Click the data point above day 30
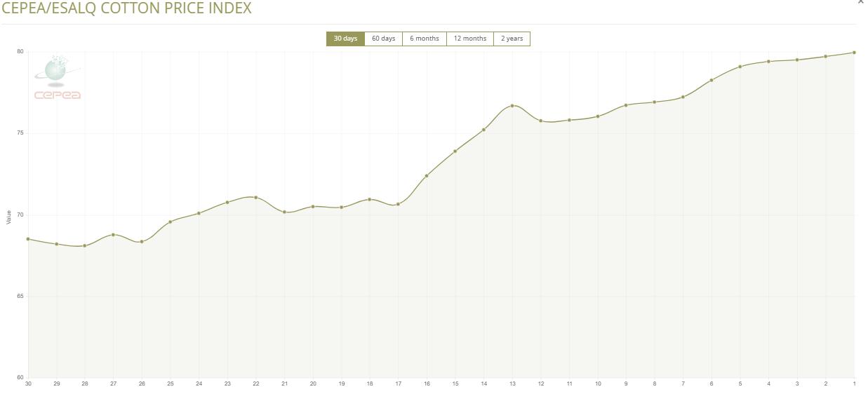Viewport: 868px width, 394px height. [28, 239]
